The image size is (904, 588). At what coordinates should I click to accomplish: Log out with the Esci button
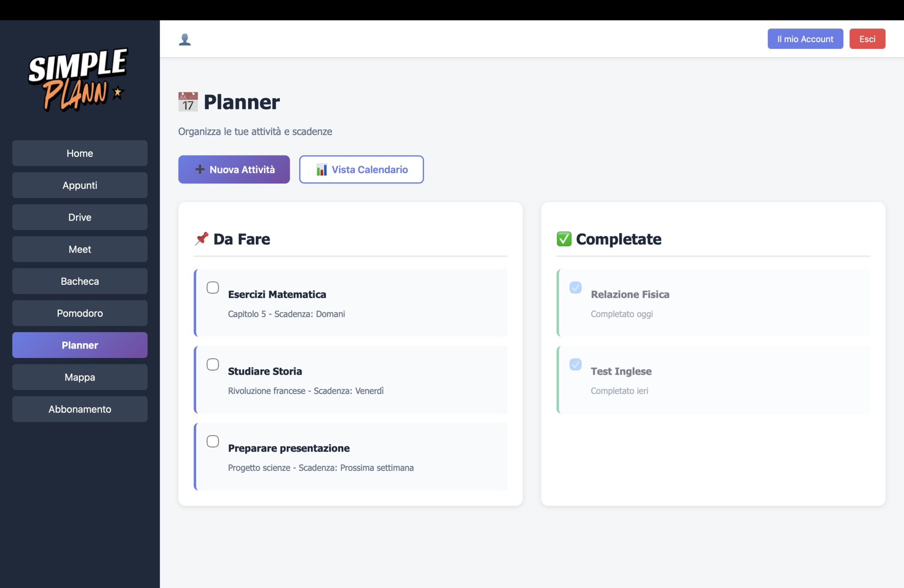click(x=867, y=39)
